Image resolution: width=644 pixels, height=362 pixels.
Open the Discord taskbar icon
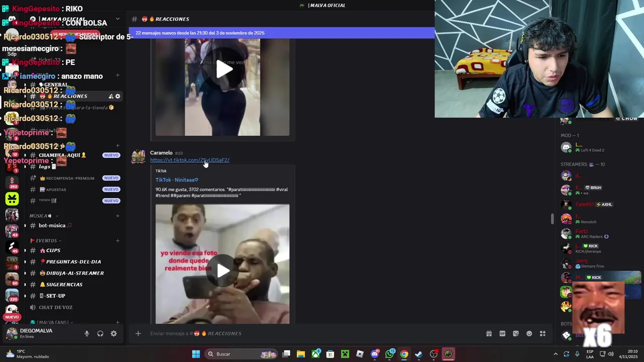pos(375,354)
